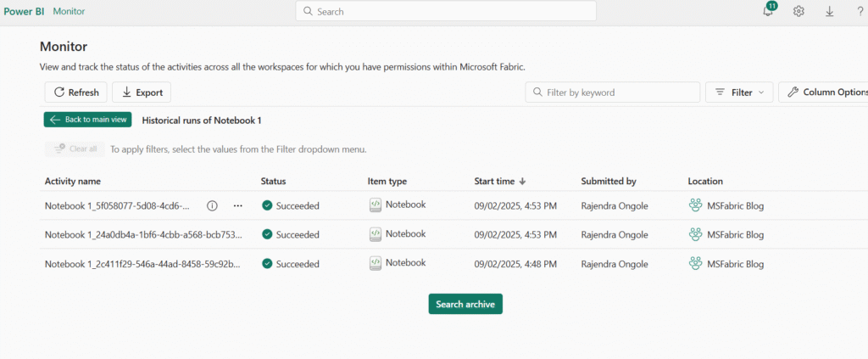Image resolution: width=868 pixels, height=359 pixels.
Task: Click start time 09/02/2025, 4:48 PM
Action: 515,264
